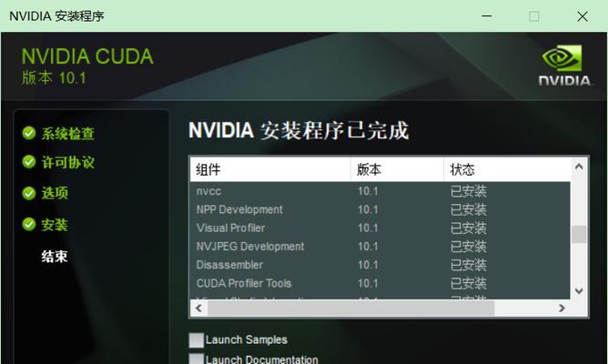The width and height of the screenshot is (608, 364).
Task: Click the list's scroll down arrow
Action: click(579, 290)
